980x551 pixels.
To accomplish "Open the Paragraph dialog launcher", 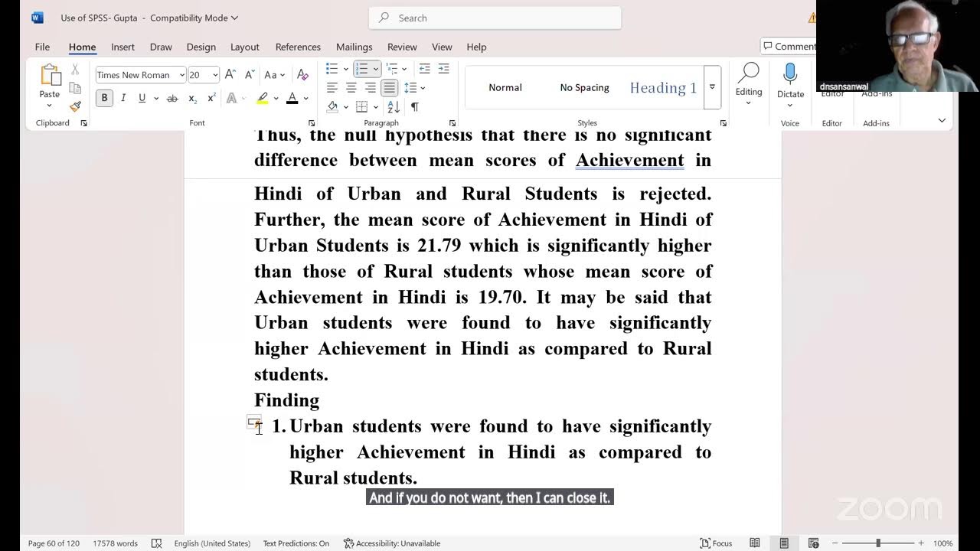I will click(452, 123).
